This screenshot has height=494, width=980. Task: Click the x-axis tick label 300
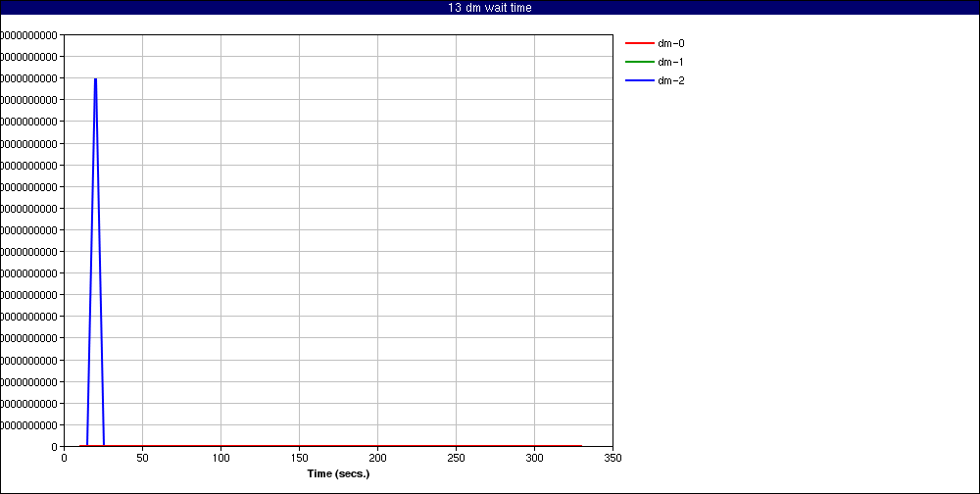point(534,458)
